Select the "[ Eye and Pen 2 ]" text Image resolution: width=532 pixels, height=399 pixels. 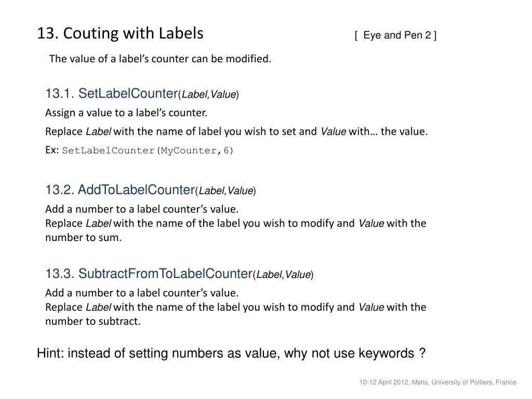pyautogui.click(x=395, y=35)
